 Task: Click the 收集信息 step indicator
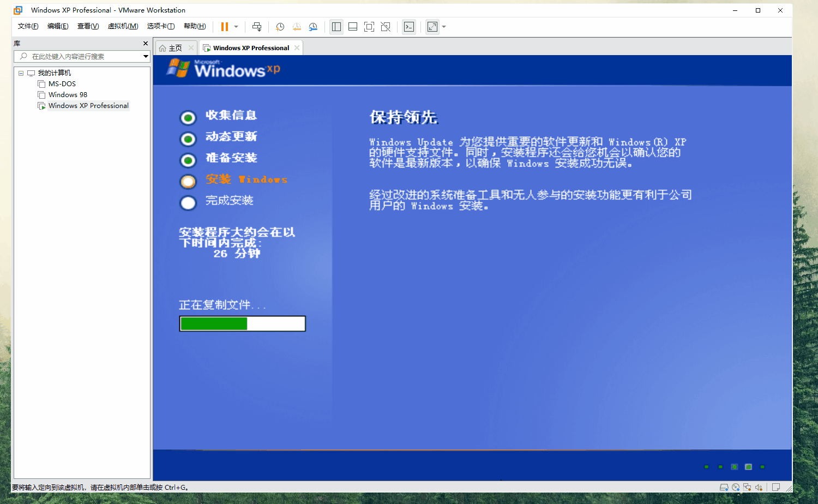pos(188,117)
